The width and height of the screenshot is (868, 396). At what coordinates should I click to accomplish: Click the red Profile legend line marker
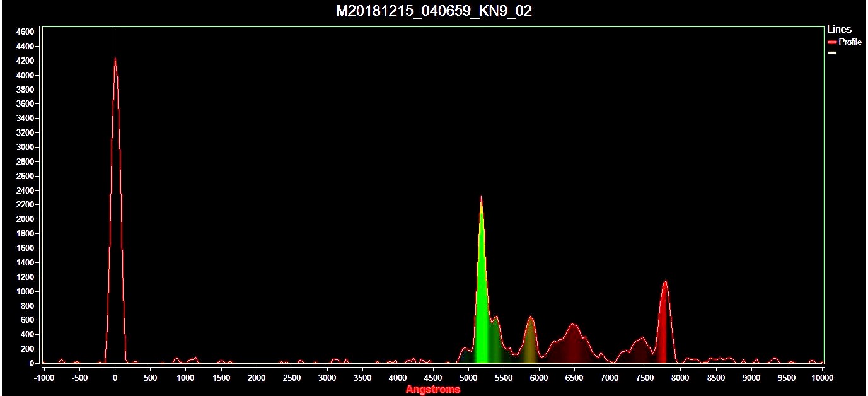point(832,42)
